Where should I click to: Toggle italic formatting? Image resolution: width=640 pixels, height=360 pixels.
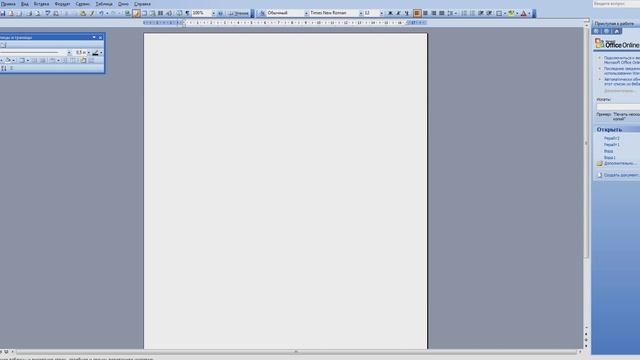pos(398,13)
